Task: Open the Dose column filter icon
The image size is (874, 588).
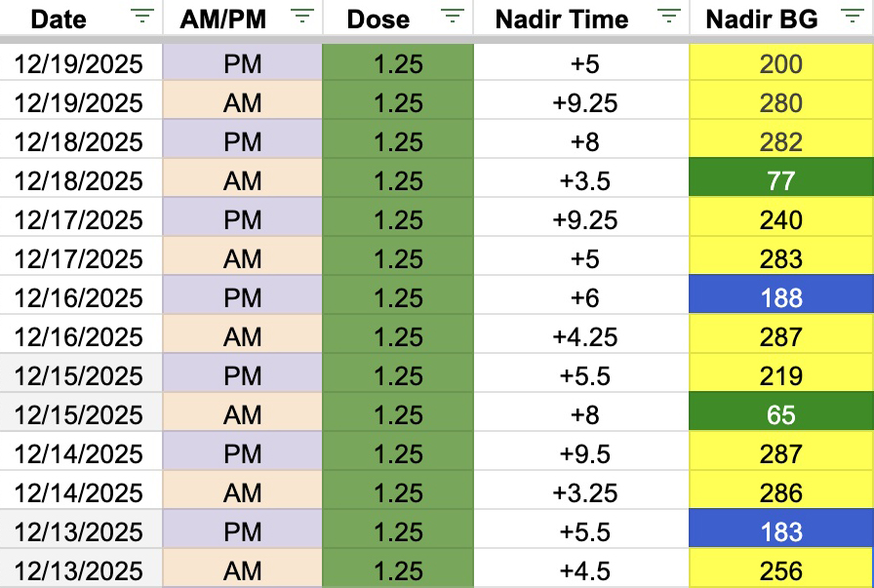Action: click(452, 17)
